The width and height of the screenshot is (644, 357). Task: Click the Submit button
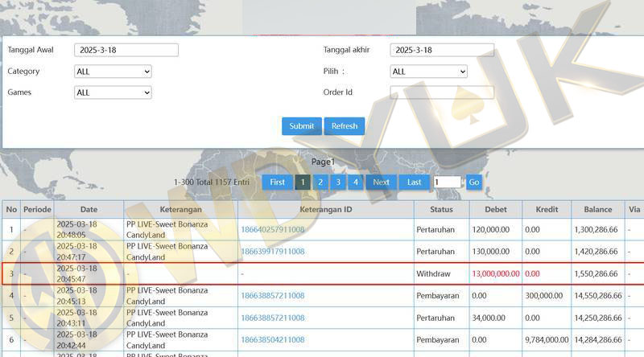click(x=301, y=126)
